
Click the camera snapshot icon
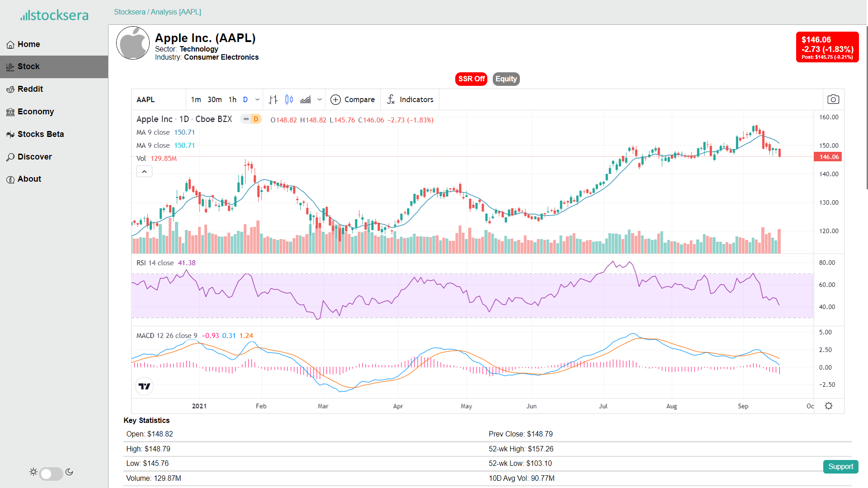[x=833, y=99]
